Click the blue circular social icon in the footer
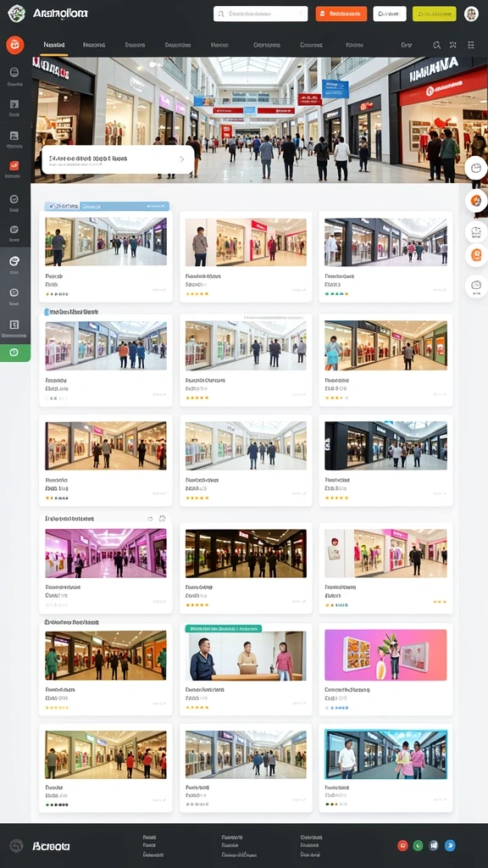The width and height of the screenshot is (488, 868). tap(451, 845)
